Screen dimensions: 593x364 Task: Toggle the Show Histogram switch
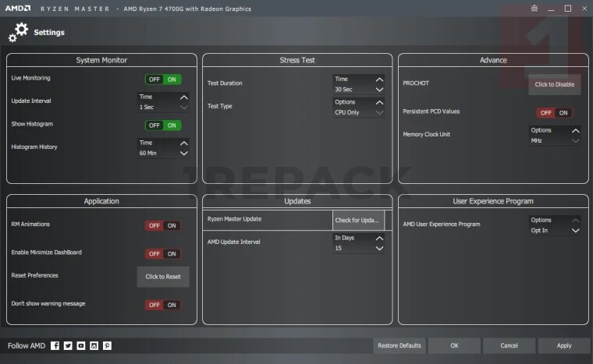click(162, 125)
